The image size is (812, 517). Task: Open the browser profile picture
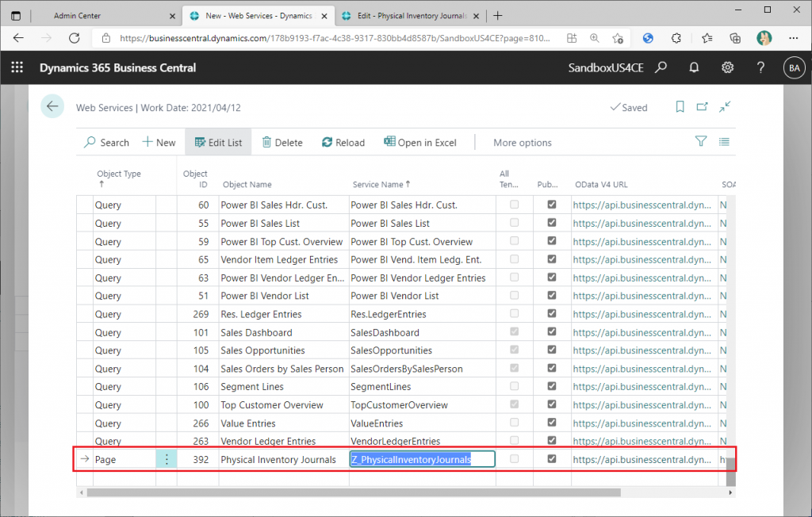764,38
